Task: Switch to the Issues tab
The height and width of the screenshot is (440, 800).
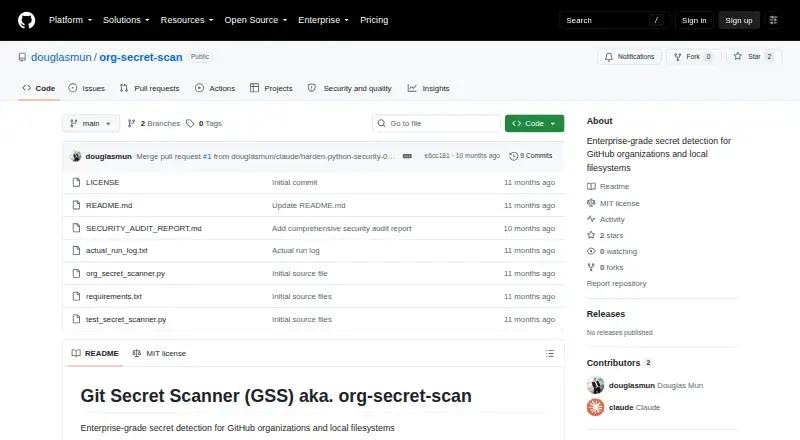Action: pos(87,88)
